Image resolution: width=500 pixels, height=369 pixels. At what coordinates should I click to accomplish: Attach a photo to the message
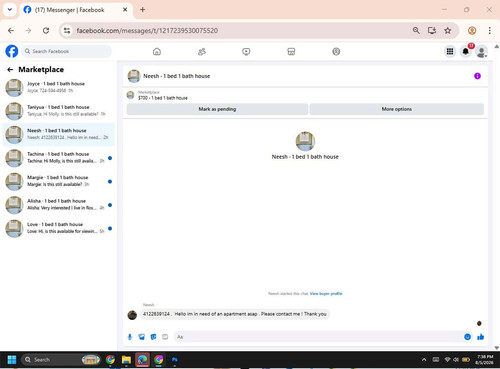tap(142, 337)
